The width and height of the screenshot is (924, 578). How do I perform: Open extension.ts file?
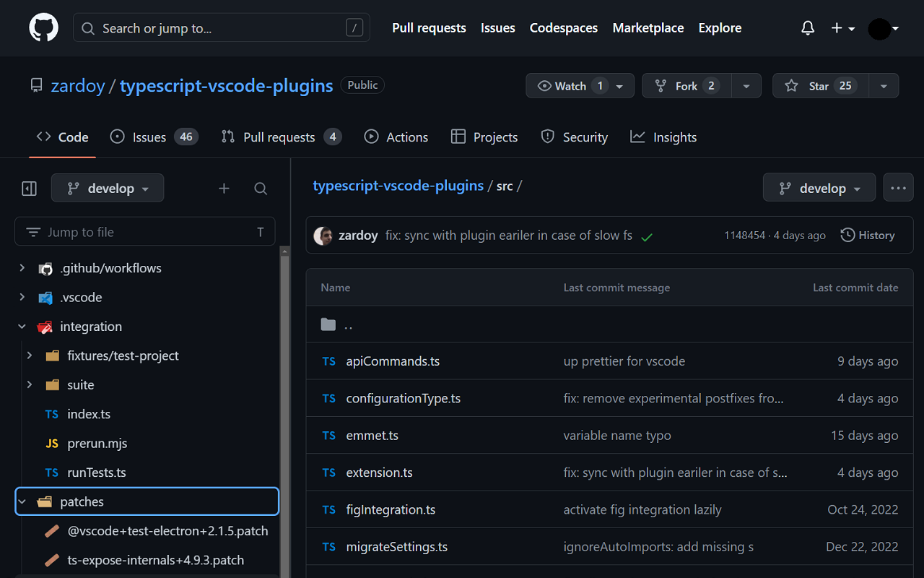pyautogui.click(x=380, y=473)
